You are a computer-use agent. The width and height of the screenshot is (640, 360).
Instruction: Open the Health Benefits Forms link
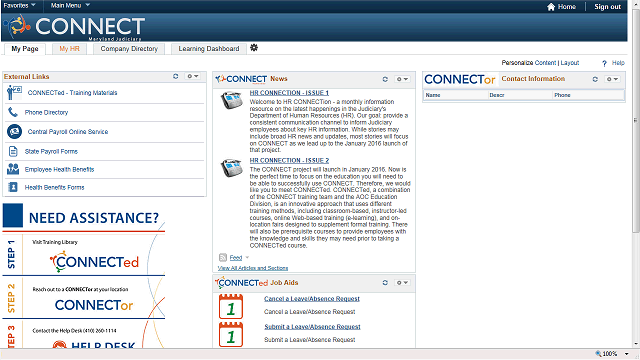[x=54, y=187]
